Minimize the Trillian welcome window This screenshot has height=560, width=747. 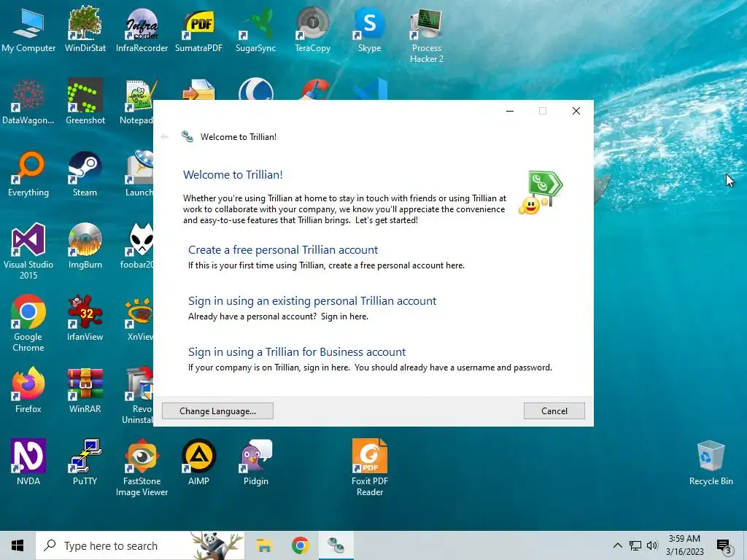click(510, 111)
